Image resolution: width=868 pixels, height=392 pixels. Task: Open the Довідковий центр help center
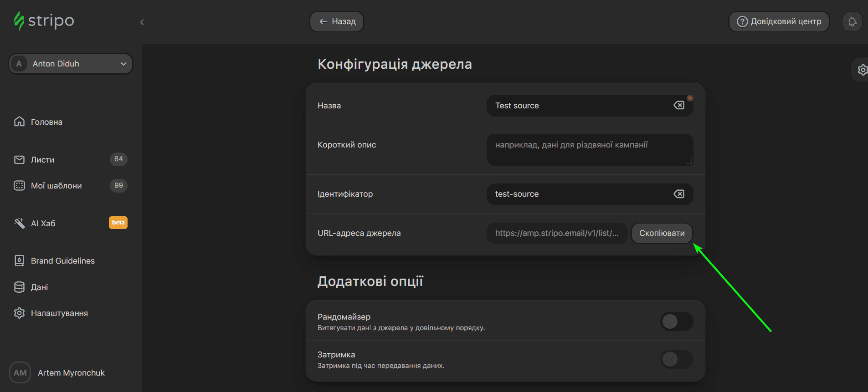(x=779, y=21)
